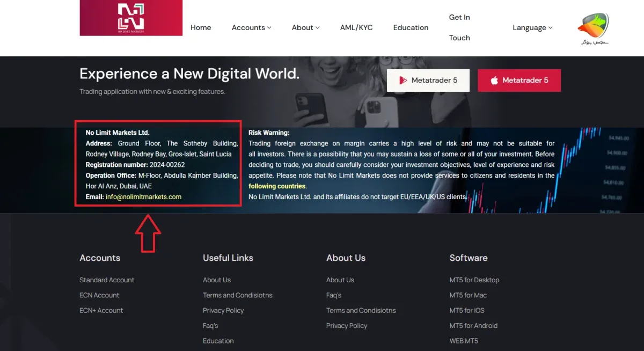Click Education under Useful Links
Screen dimensions: 644x351
(x=218, y=341)
